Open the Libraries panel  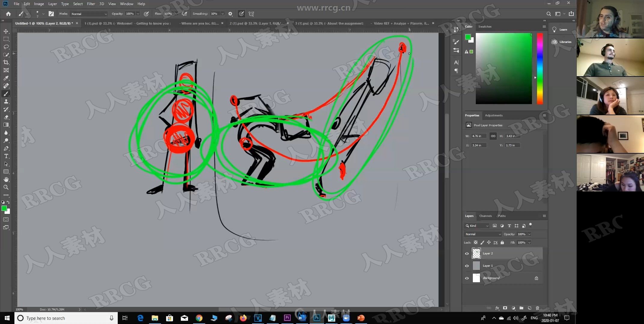click(x=562, y=42)
